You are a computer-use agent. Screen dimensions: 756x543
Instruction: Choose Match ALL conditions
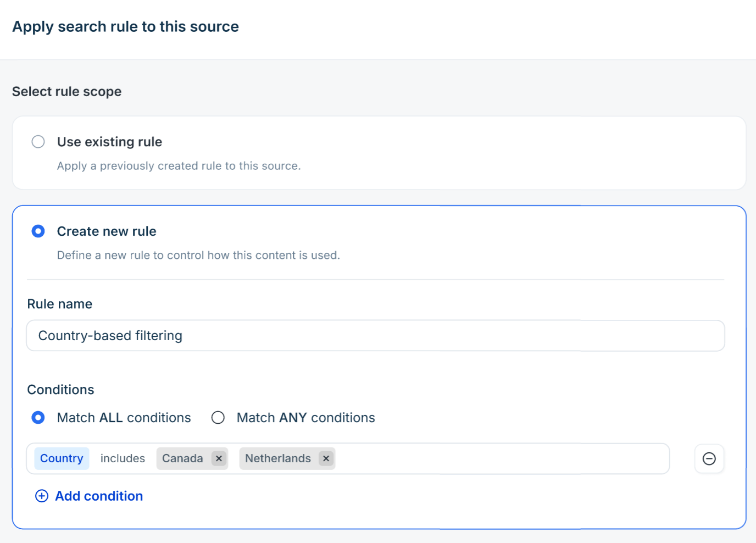pos(38,418)
